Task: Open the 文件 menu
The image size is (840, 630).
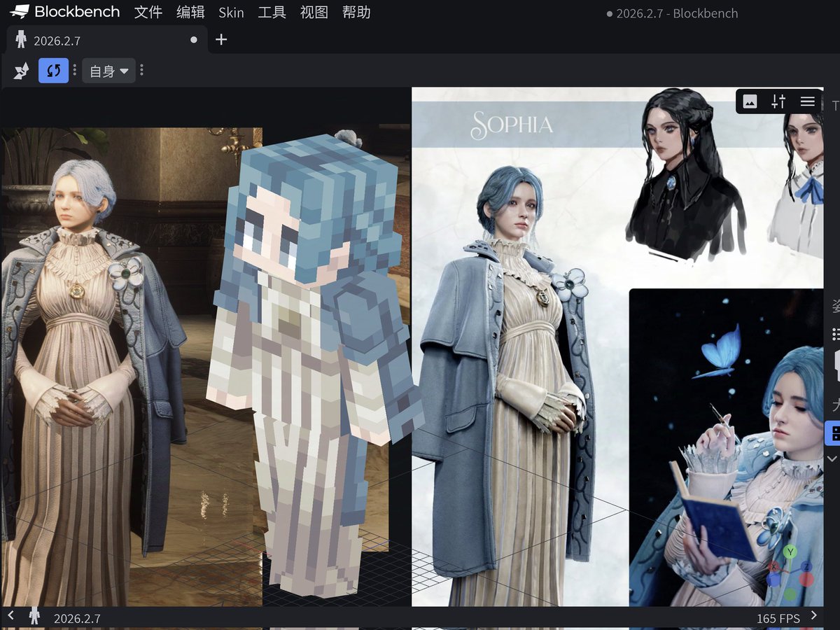Action: (x=148, y=12)
